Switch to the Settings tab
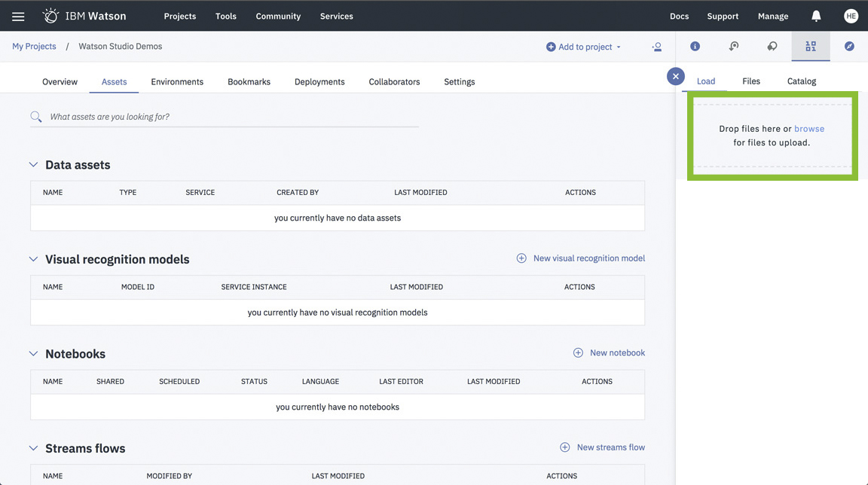Image resolution: width=868 pixels, height=485 pixels. coord(460,82)
